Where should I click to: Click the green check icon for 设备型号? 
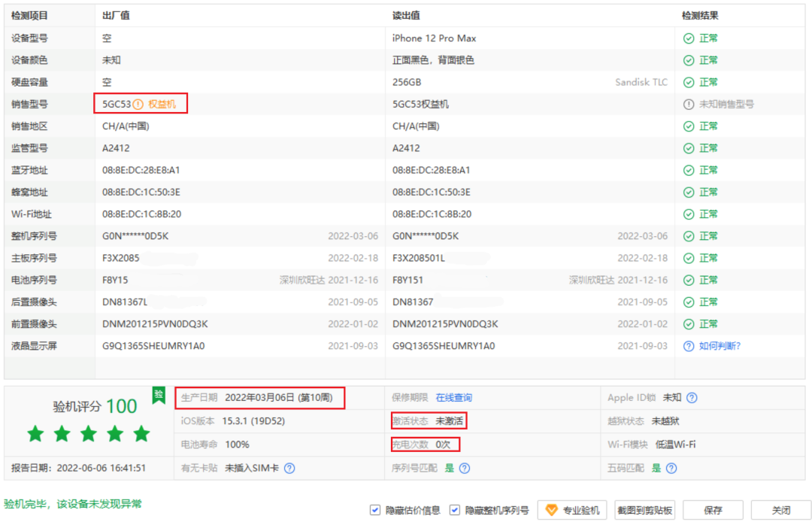[x=688, y=38]
